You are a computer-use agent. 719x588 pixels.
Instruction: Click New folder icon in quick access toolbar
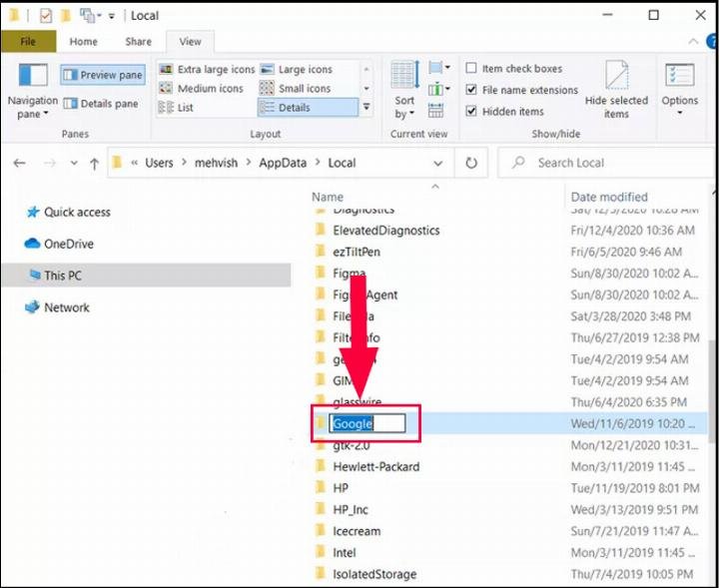pos(66,16)
